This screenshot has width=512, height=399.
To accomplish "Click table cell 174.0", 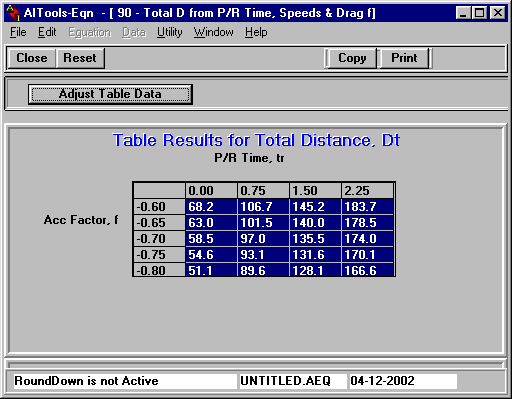I will 367,239.
